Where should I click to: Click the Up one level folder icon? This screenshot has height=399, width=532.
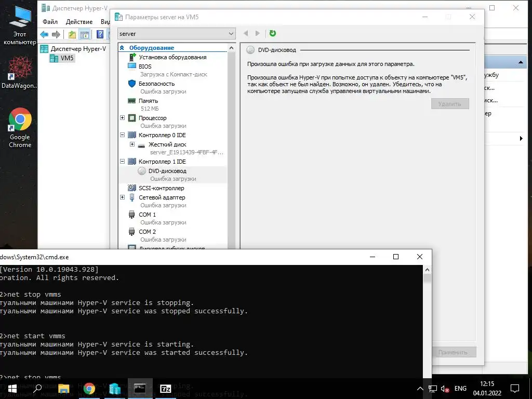pyautogui.click(x=72, y=34)
